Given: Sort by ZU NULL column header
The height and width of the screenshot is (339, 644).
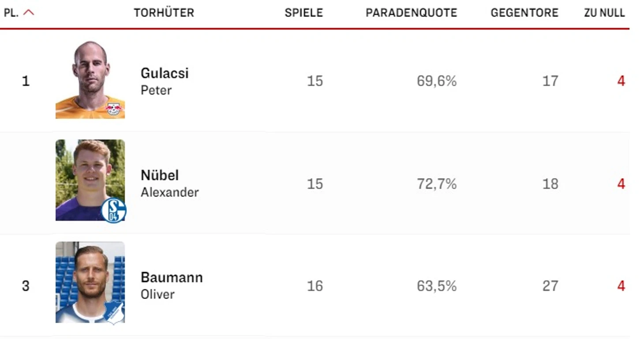Looking at the screenshot, I should pyautogui.click(x=605, y=13).
